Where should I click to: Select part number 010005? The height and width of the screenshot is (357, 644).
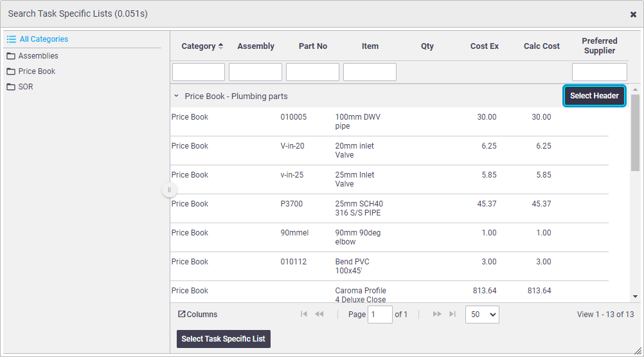(x=294, y=117)
